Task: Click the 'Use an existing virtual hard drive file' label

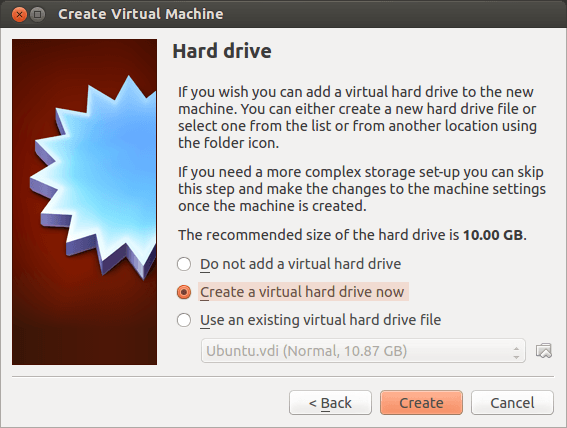Action: 321,320
